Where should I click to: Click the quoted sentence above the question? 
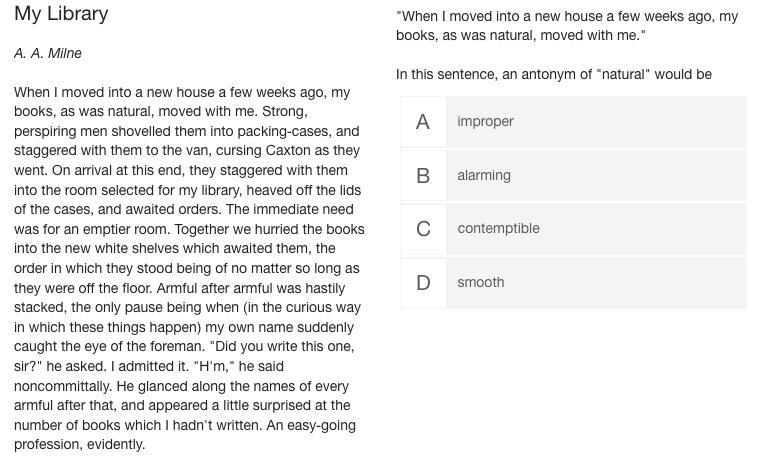coord(567,26)
